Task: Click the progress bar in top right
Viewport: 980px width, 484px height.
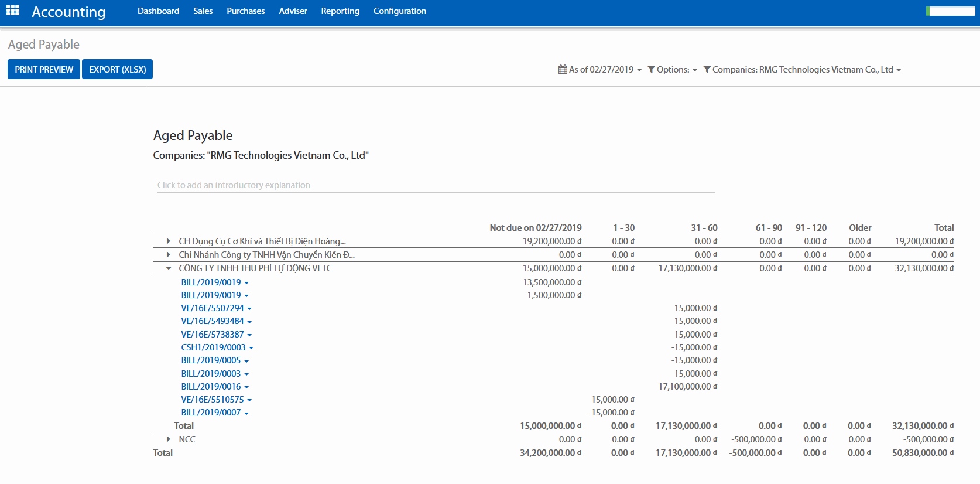Action: pyautogui.click(x=950, y=11)
